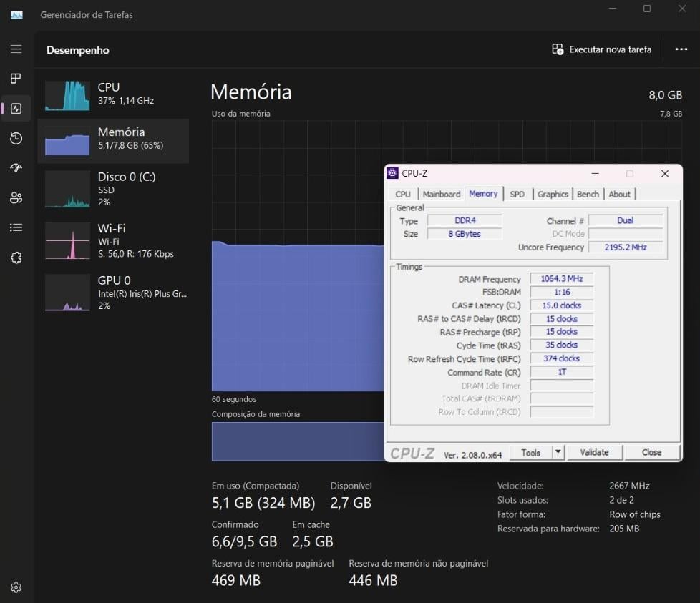The image size is (700, 603).
Task: Switch to the Mainboard tab in CPU-Z
Action: pos(442,194)
